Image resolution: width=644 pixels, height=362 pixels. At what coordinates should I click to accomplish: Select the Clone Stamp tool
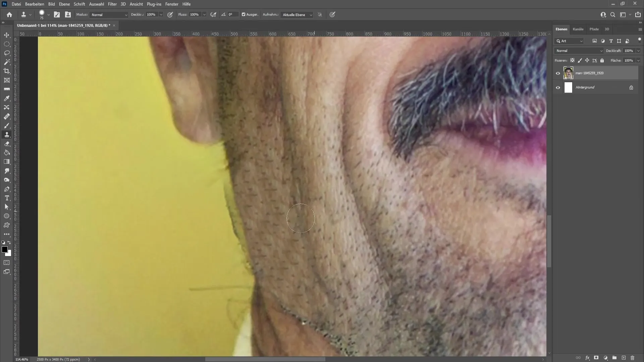[7, 134]
